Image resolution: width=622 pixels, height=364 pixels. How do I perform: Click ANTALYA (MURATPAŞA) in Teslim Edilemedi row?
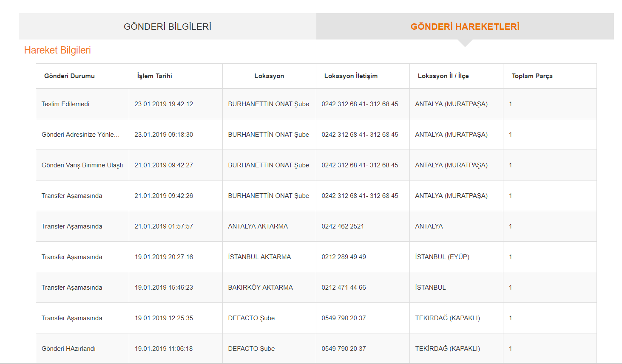(451, 104)
